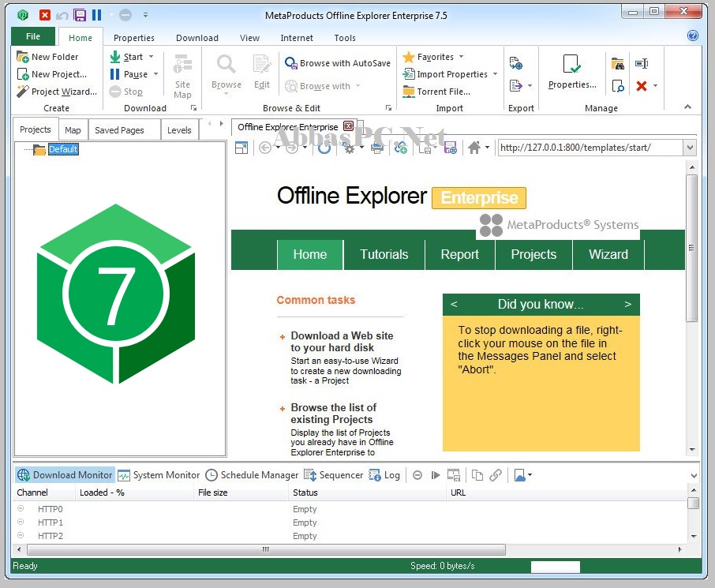Expand the Pause dropdown arrow
Screen dimensions: 715x588
pyautogui.click(x=155, y=74)
